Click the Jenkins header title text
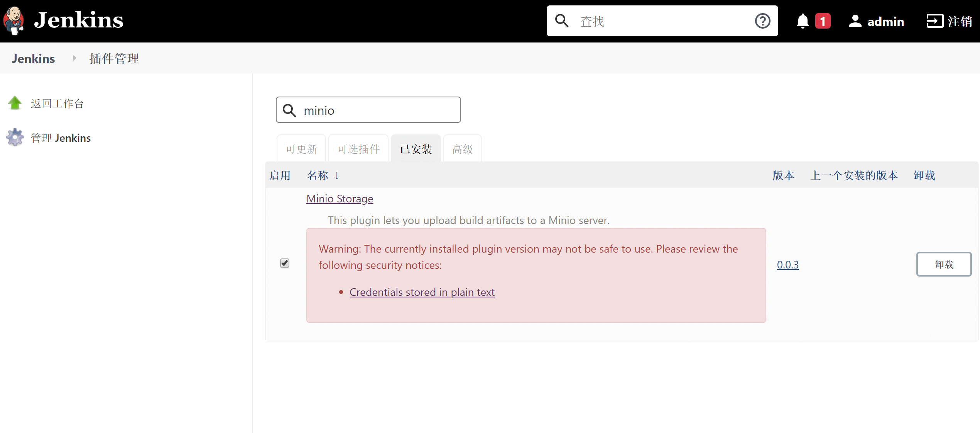 click(x=79, y=20)
